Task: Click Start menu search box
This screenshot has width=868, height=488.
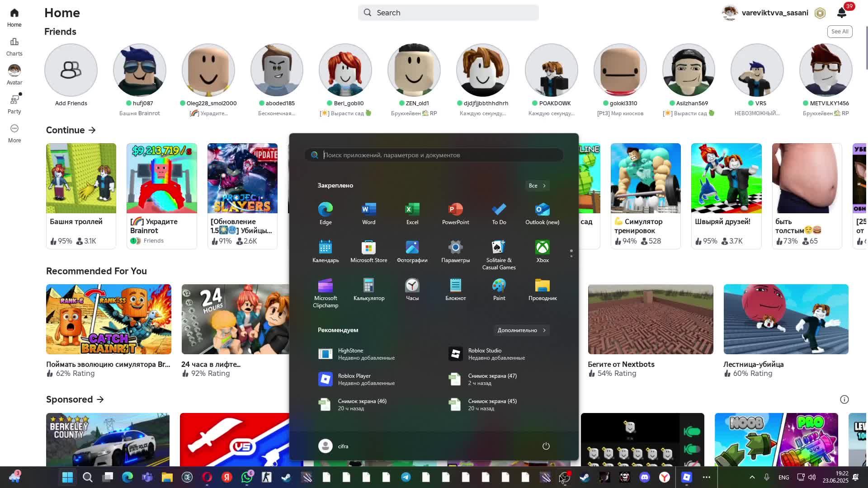Action: pyautogui.click(x=434, y=155)
